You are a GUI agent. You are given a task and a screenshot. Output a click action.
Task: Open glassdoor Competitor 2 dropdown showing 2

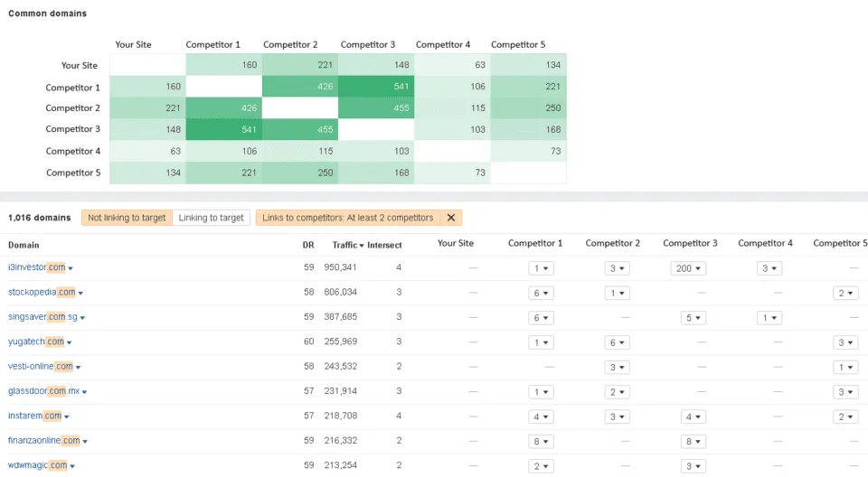pos(617,392)
